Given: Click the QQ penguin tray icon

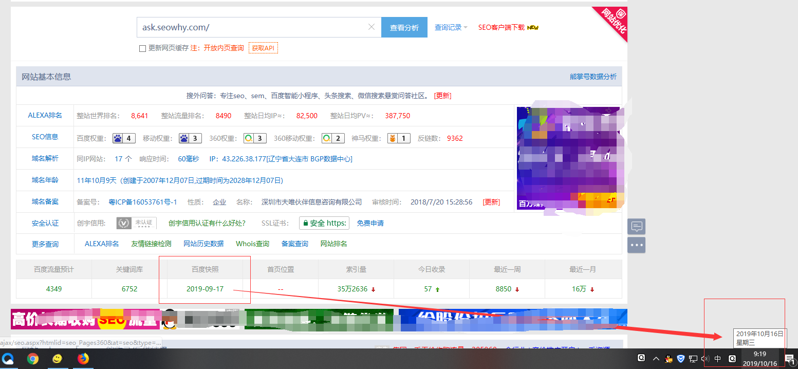Looking at the screenshot, I should tap(669, 359).
